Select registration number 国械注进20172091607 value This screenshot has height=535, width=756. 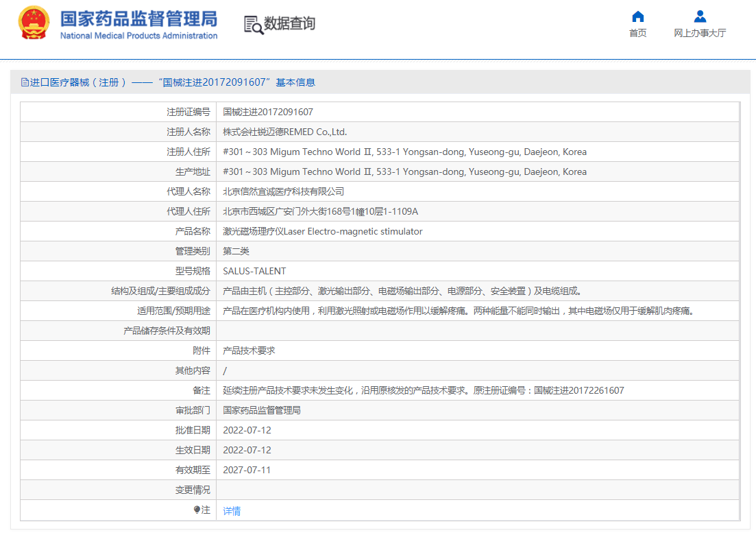point(268,112)
